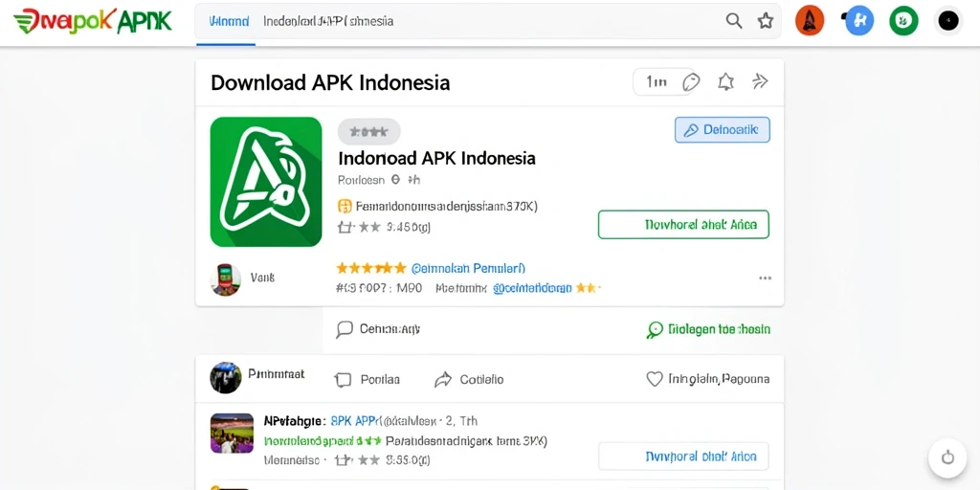The width and height of the screenshot is (980, 490).
Task: Click gray star rating in second listing
Action: pos(358,460)
